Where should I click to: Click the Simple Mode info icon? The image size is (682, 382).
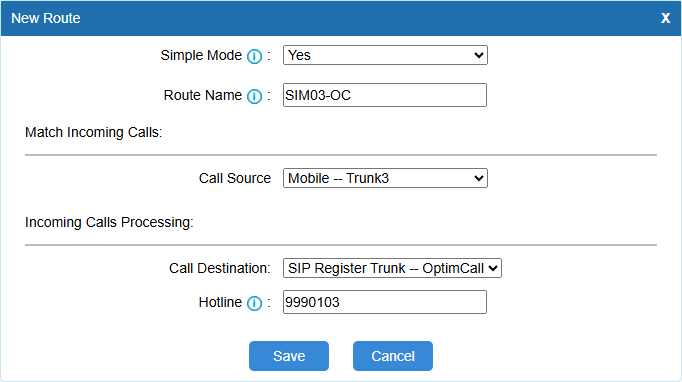tap(254, 56)
